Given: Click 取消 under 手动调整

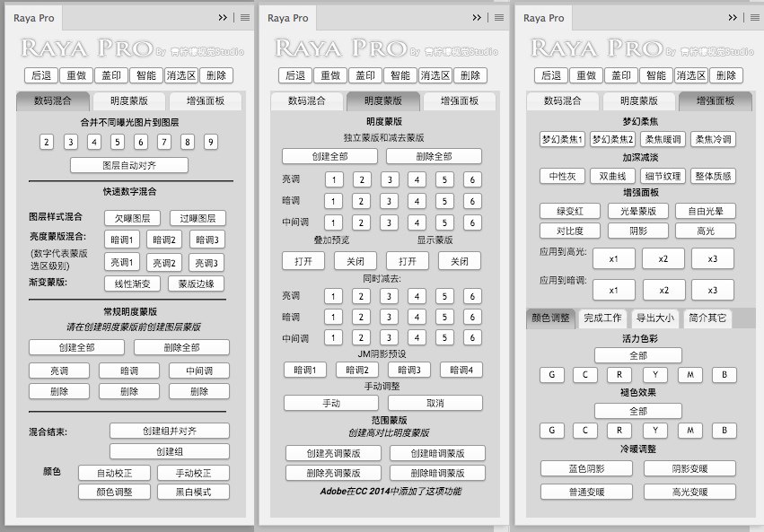Looking at the screenshot, I should pos(435,403).
